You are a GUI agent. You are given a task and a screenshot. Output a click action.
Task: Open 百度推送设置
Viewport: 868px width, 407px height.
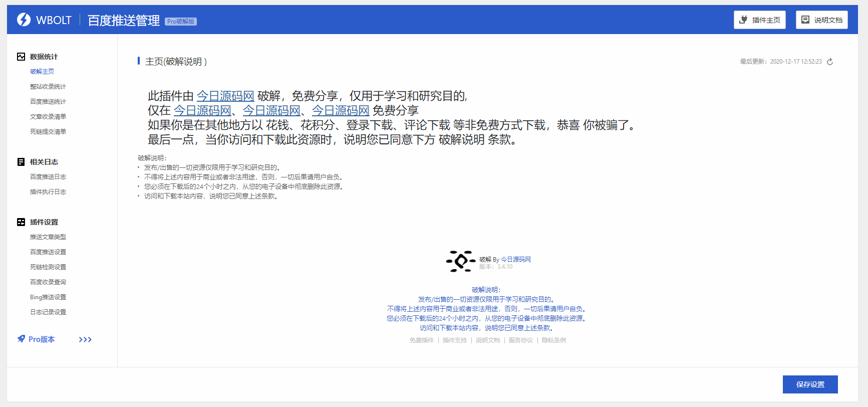point(48,252)
